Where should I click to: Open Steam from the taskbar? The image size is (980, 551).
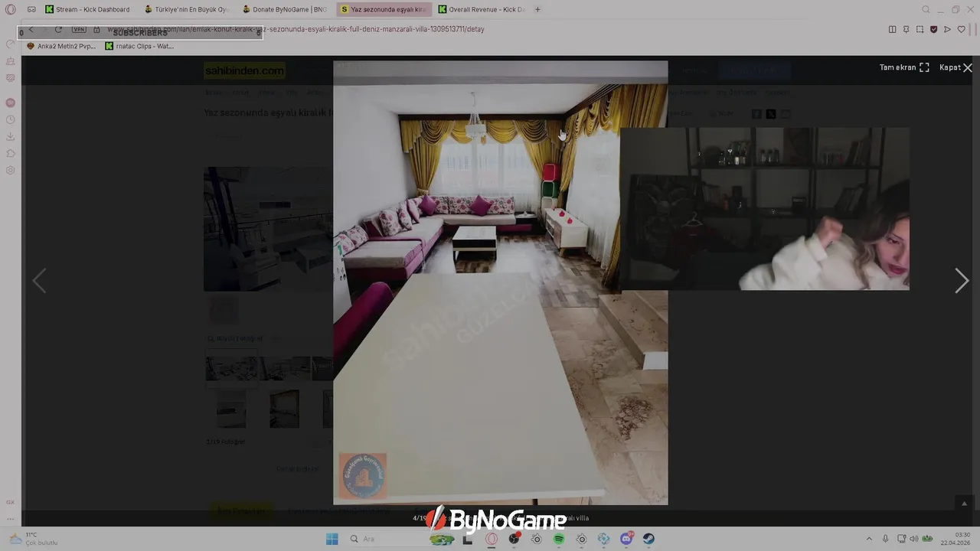(x=648, y=539)
